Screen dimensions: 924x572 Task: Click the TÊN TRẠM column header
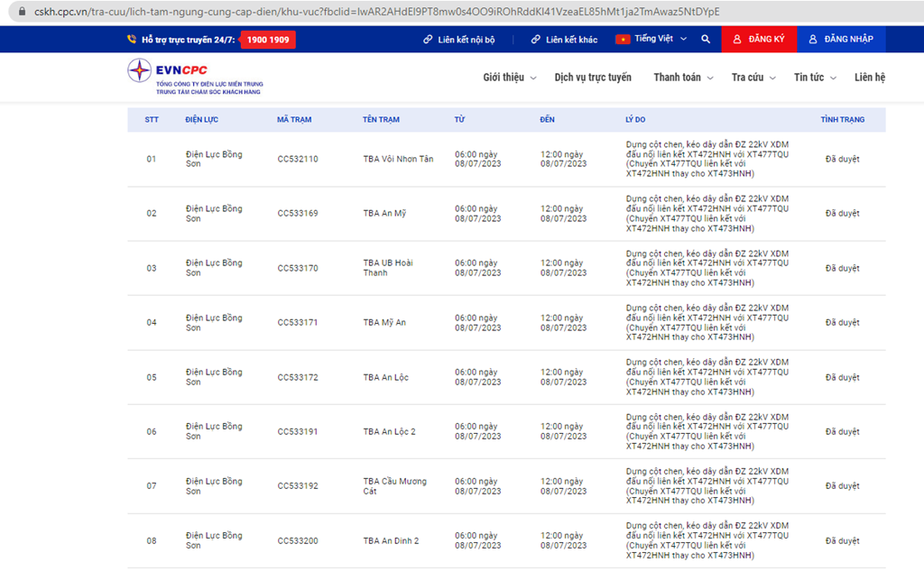click(381, 120)
